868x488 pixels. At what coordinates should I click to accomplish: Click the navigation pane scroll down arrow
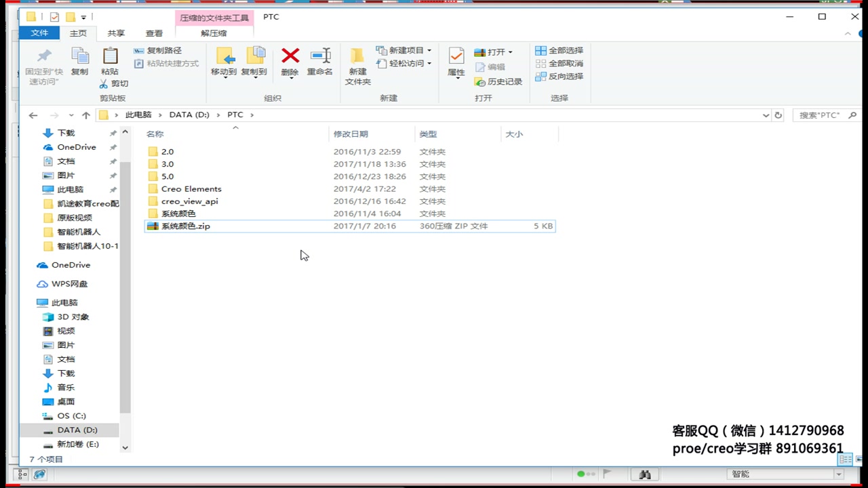[125, 448]
